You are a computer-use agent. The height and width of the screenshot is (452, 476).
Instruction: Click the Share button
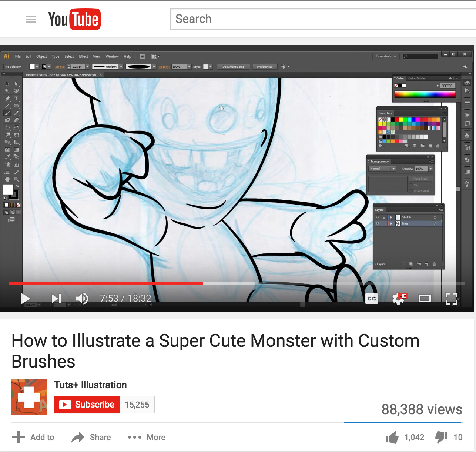point(91,438)
